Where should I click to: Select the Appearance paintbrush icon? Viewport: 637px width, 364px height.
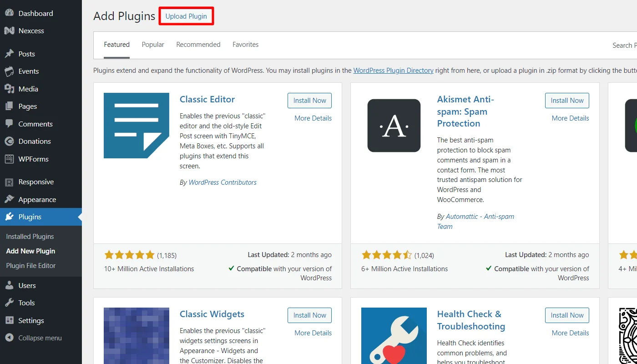(x=9, y=199)
